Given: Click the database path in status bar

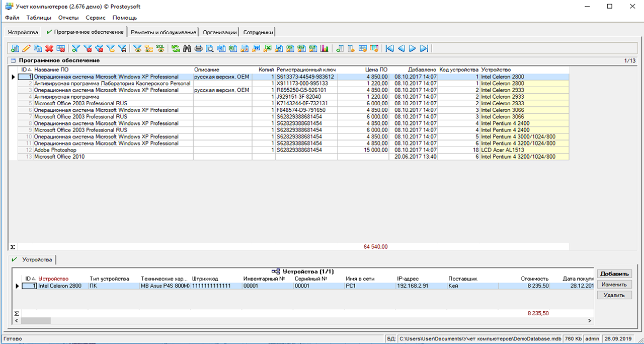Looking at the screenshot, I should click(x=480, y=339).
